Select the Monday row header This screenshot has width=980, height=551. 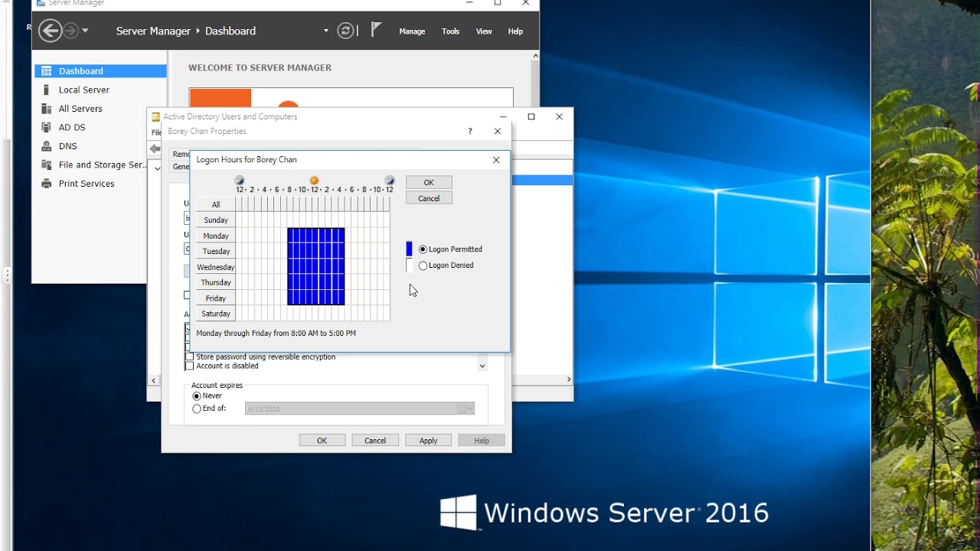pos(216,236)
